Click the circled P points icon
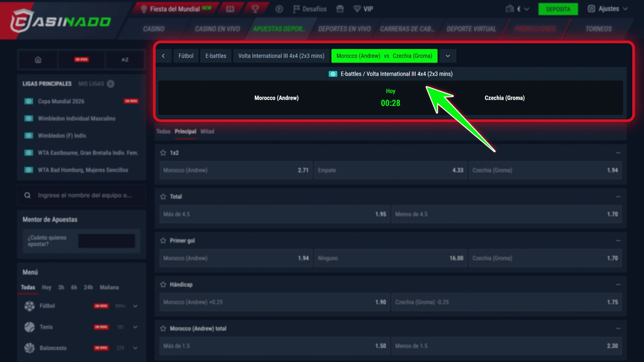644x362 pixels. tap(279, 9)
